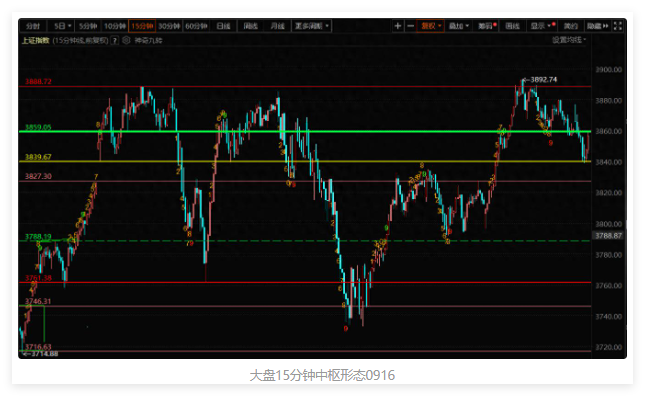Click the question mark help icon
This screenshot has height=396, width=645.
coord(115,40)
